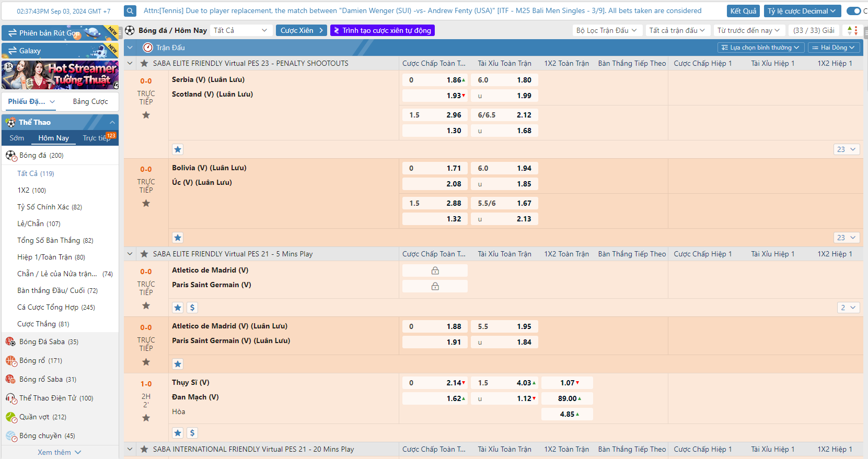Viewport: 868px width, 459px height.
Task: Click the locked odds for Paris Saint Germain (V)
Action: pos(435,286)
